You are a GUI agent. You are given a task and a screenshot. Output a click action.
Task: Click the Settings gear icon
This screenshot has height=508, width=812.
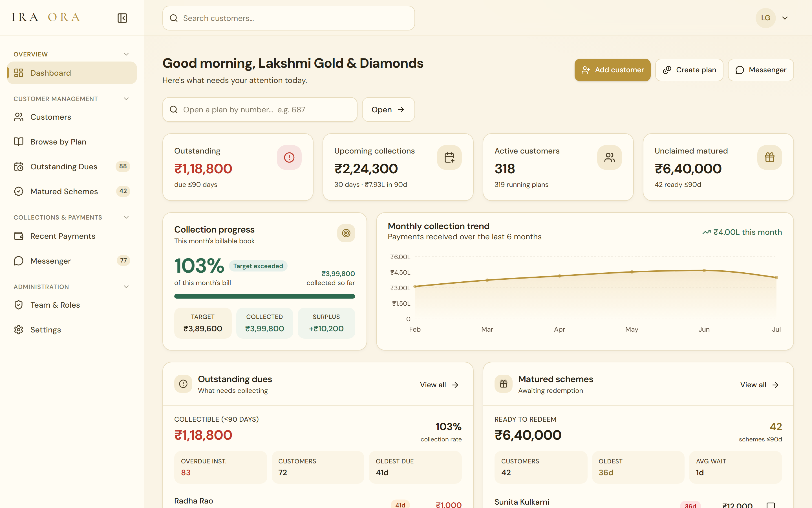[x=18, y=330]
